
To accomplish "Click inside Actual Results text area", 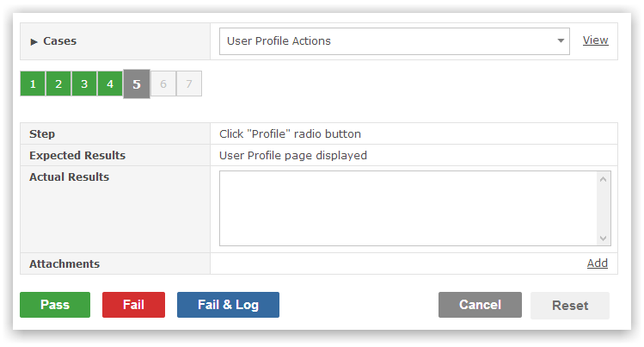I will tap(408, 208).
